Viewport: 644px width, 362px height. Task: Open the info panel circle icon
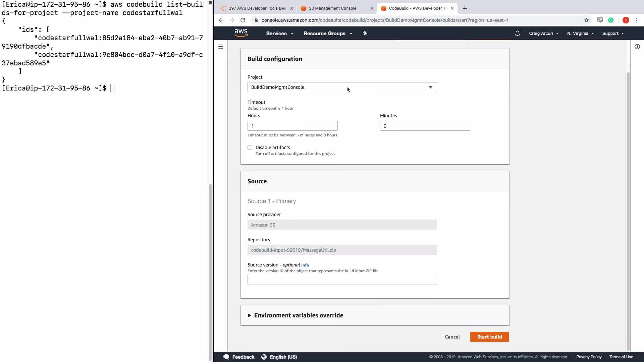click(x=637, y=47)
